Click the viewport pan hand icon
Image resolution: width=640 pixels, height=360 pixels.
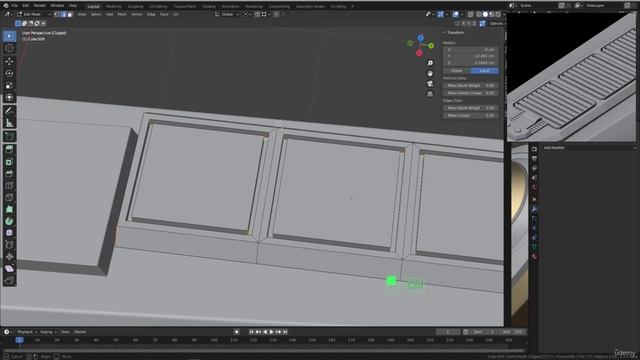[x=430, y=73]
